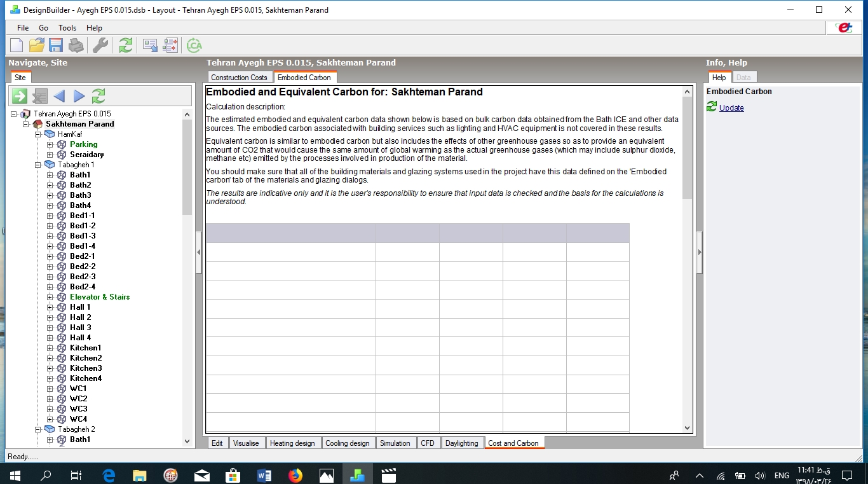Image resolution: width=868 pixels, height=484 pixels.
Task: Expand the Parking zone node
Action: pyautogui.click(x=50, y=144)
